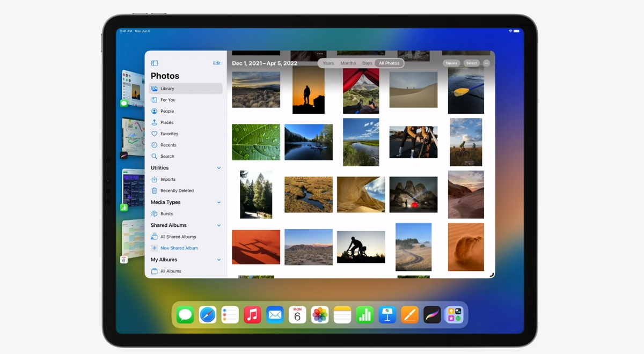Collapse the Media Types section
The height and width of the screenshot is (354, 644).
coord(219,202)
